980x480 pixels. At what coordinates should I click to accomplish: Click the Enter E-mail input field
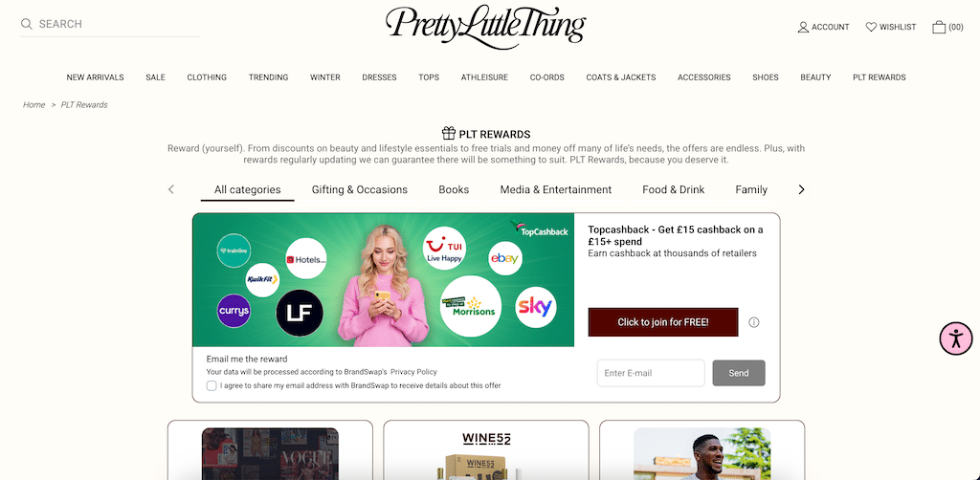(651, 373)
